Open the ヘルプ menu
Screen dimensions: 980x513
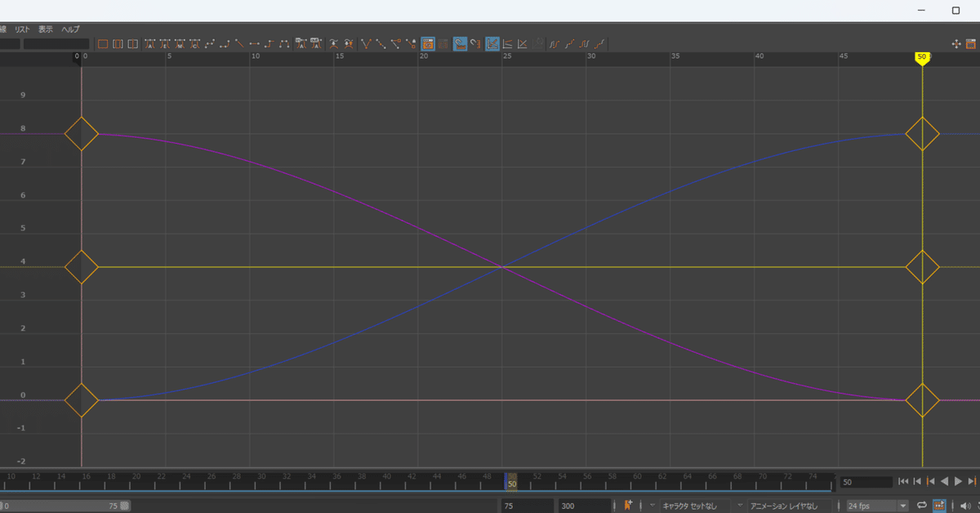click(69, 28)
